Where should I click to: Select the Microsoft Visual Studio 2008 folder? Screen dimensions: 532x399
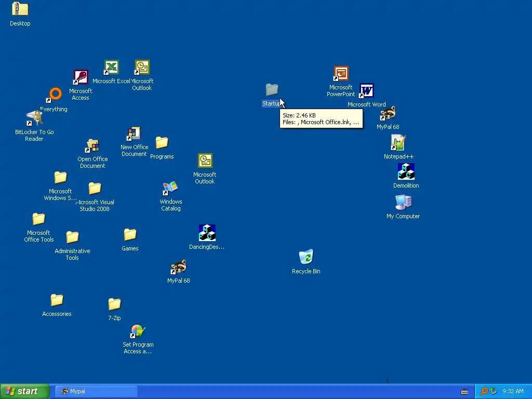95,188
